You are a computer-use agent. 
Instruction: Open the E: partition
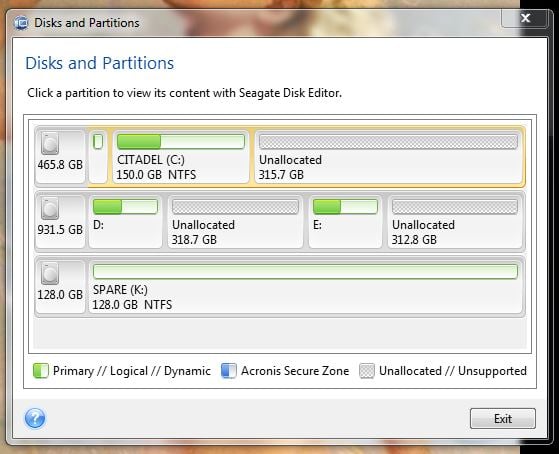tap(345, 221)
